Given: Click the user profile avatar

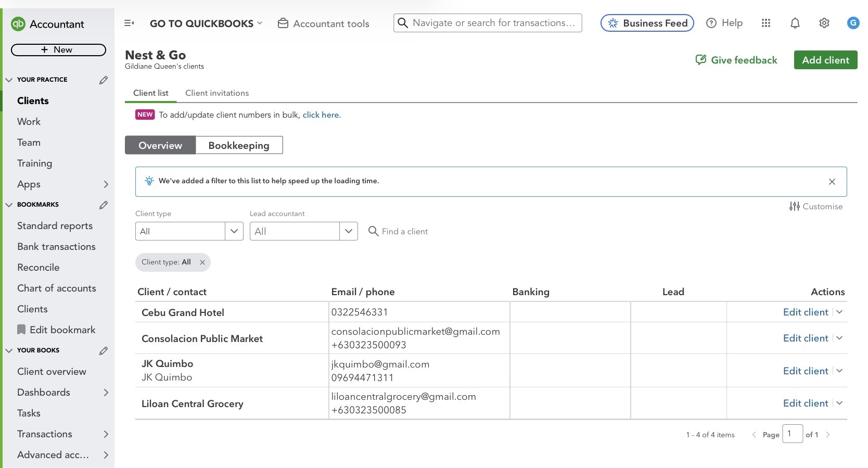Looking at the screenshot, I should [853, 23].
